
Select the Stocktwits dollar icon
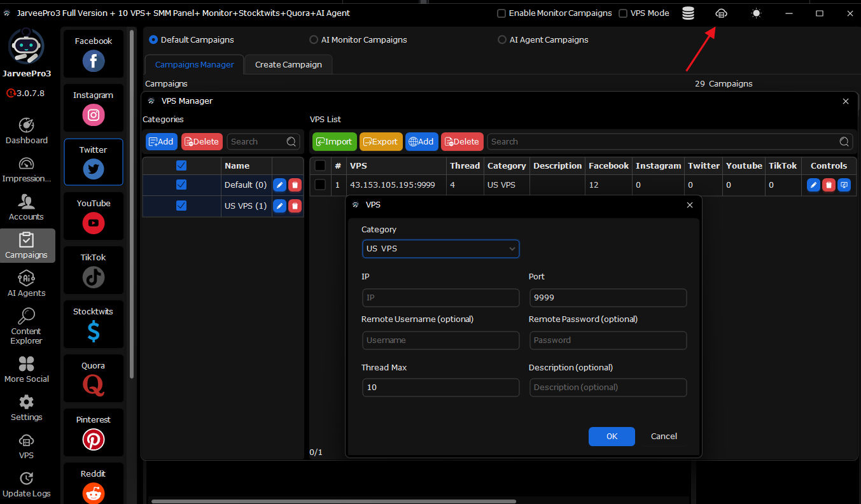pyautogui.click(x=94, y=331)
